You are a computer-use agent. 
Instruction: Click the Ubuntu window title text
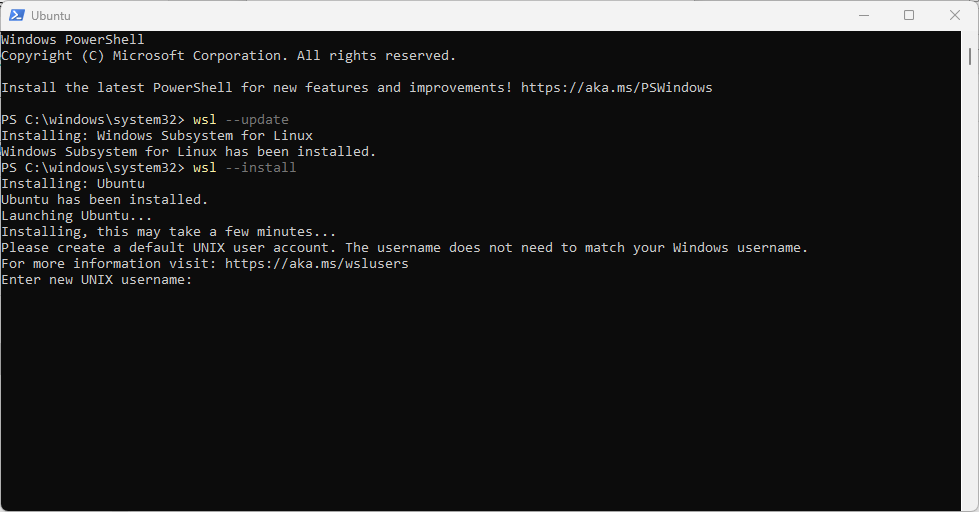coord(51,16)
